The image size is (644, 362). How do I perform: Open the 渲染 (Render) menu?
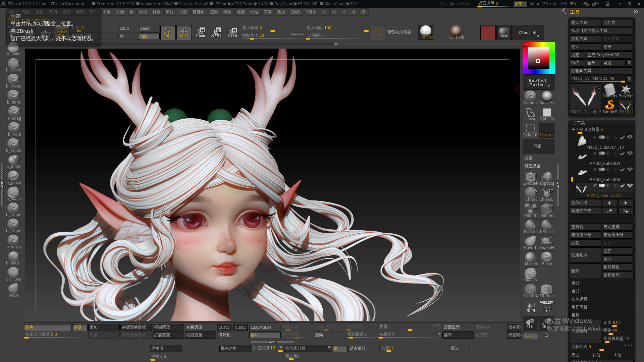[214, 12]
